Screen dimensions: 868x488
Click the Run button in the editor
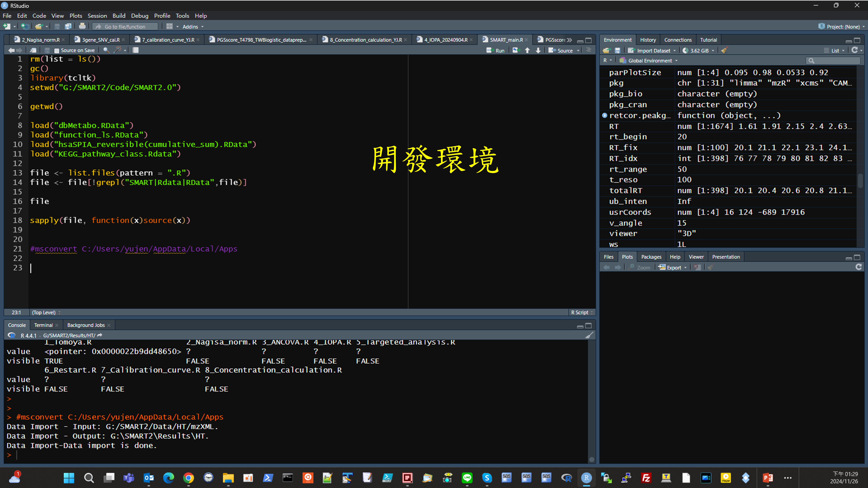pos(496,51)
